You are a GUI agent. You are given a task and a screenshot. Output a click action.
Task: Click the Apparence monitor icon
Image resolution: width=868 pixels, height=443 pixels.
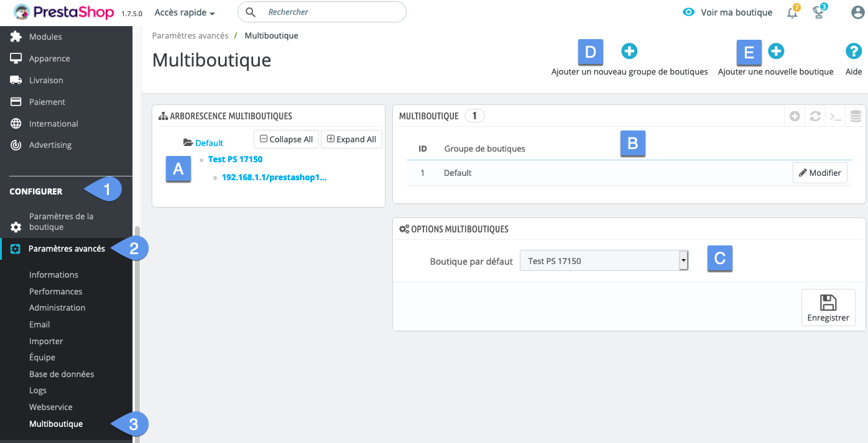[x=16, y=58]
